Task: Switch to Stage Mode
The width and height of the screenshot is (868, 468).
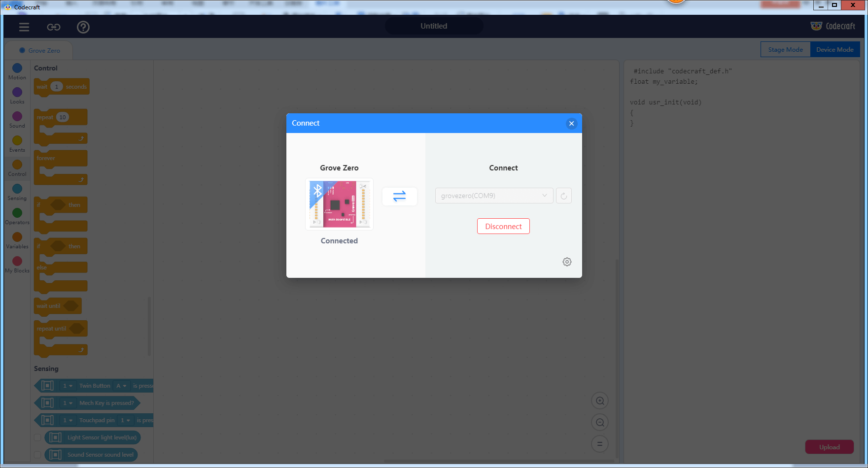Action: 786,49
